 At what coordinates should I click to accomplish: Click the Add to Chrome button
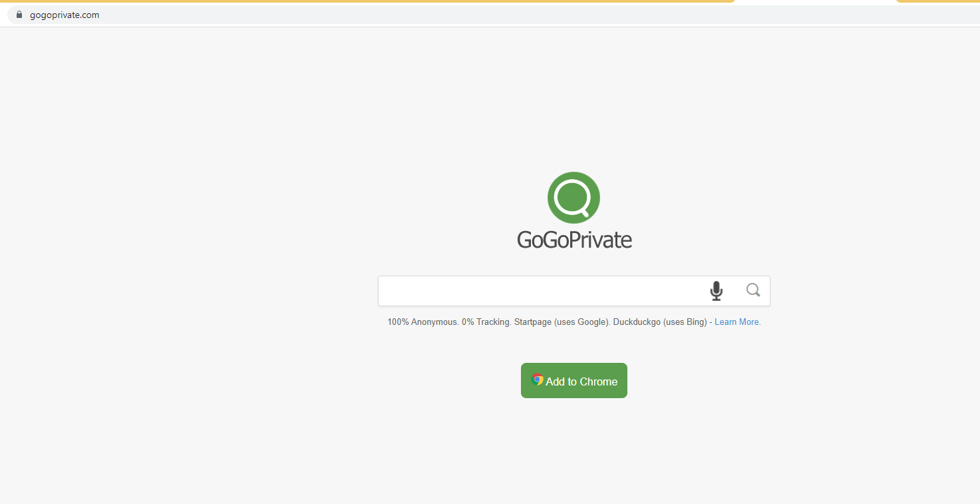[x=574, y=381]
